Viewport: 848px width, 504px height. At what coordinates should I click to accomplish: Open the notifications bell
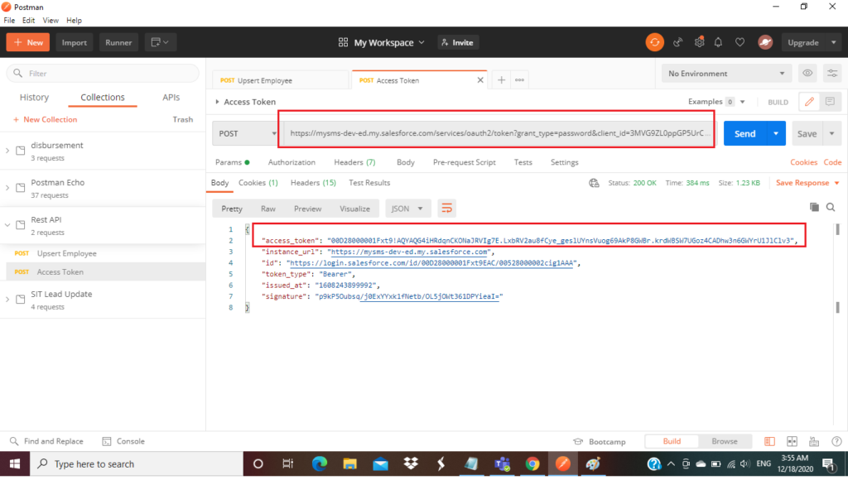[x=718, y=42]
